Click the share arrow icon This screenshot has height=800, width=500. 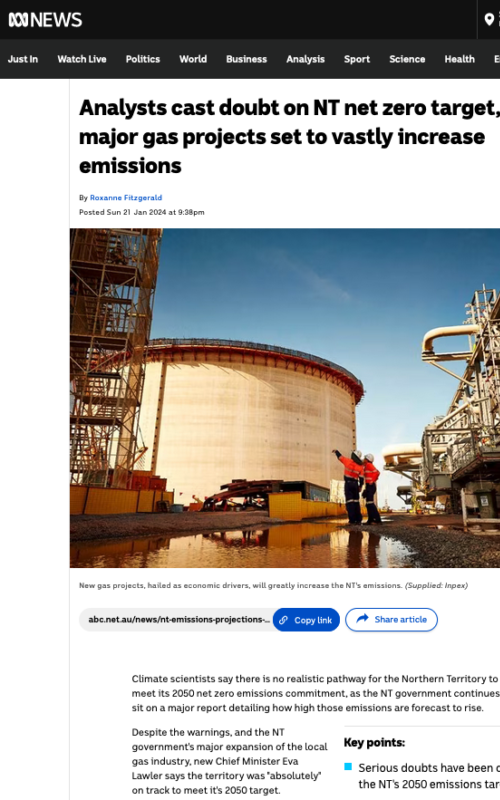coord(362,619)
